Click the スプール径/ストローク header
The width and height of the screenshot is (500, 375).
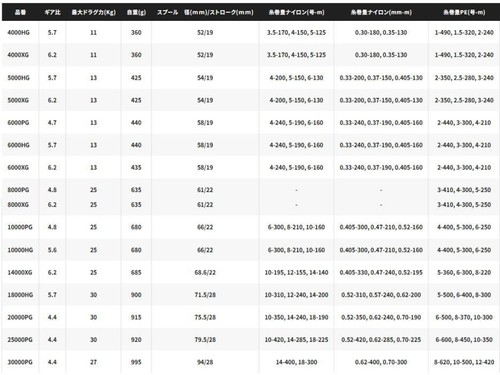tap(205, 12)
